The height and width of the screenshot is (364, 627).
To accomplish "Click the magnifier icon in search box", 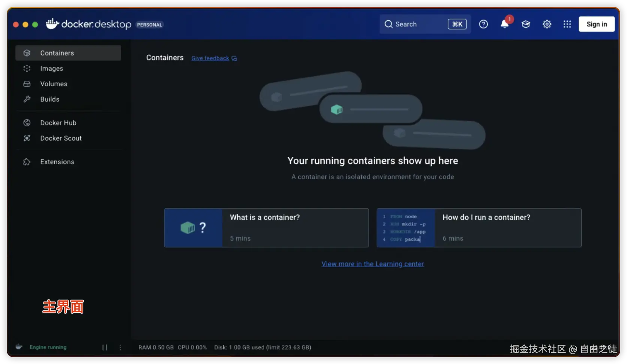I will 388,24.
